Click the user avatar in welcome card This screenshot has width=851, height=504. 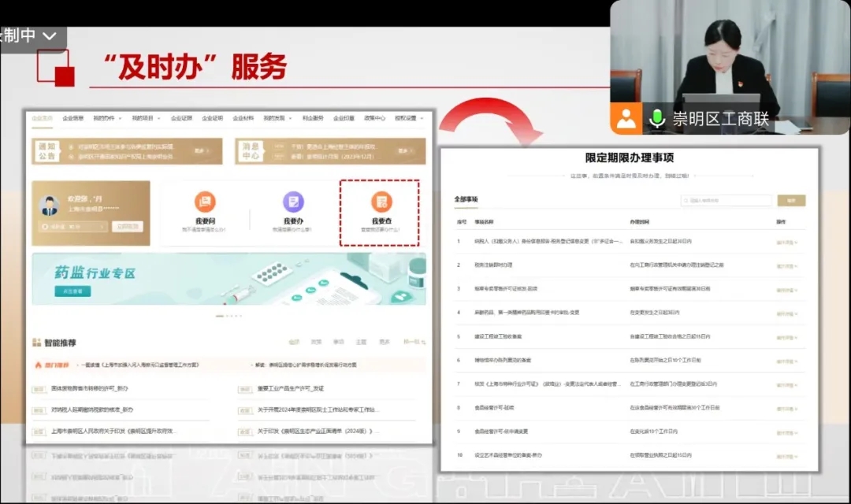50,205
